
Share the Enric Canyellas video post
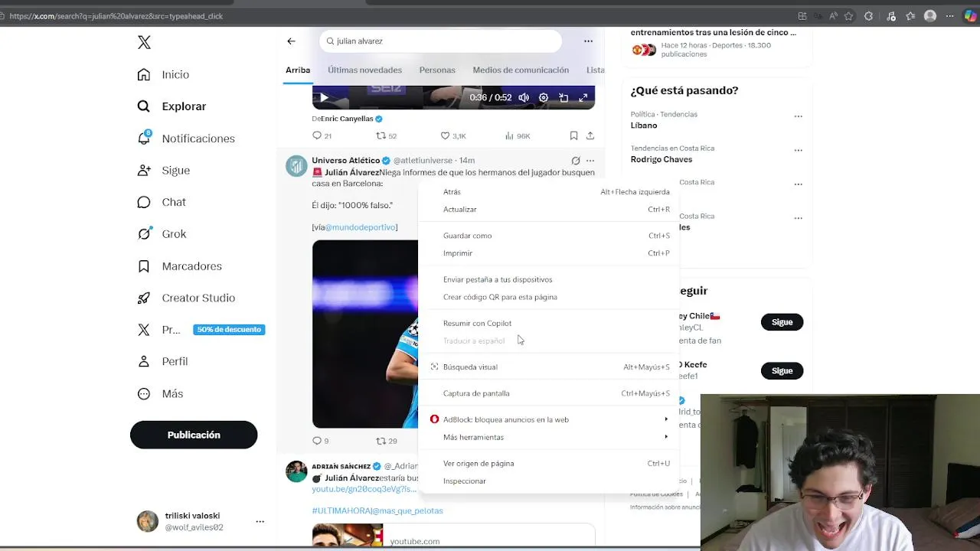(590, 135)
